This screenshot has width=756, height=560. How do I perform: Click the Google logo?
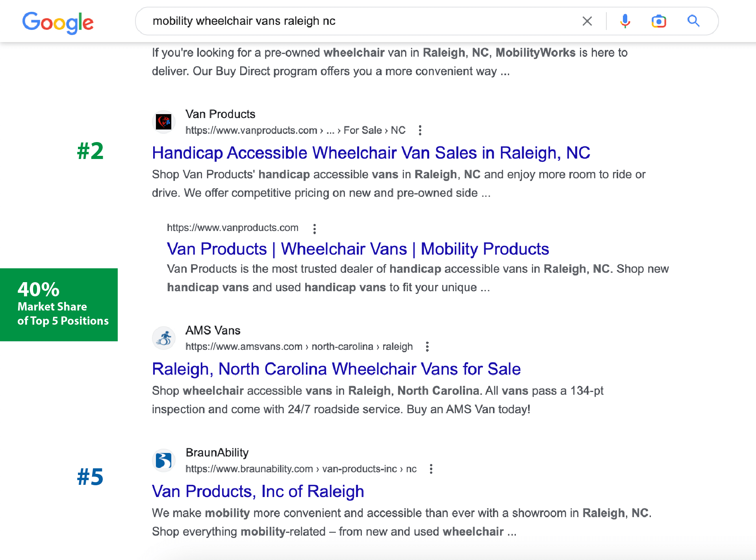pos(57,22)
